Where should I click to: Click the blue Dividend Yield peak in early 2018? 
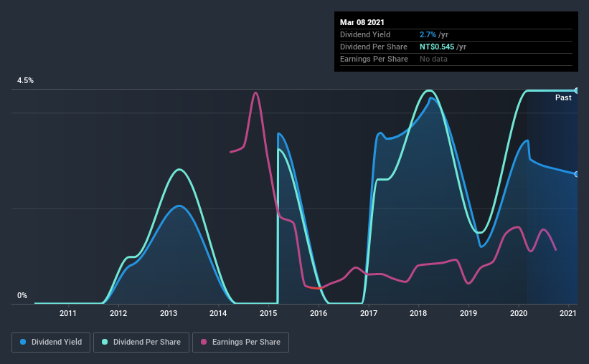click(431, 98)
